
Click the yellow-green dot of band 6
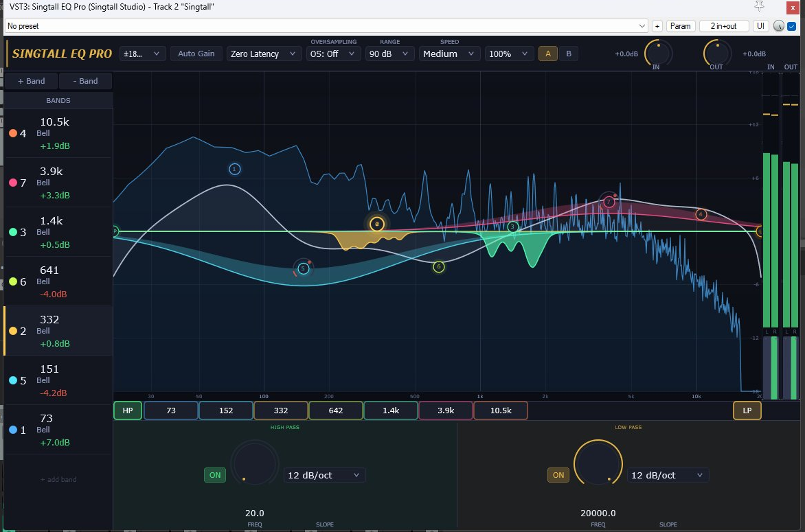pyautogui.click(x=13, y=281)
